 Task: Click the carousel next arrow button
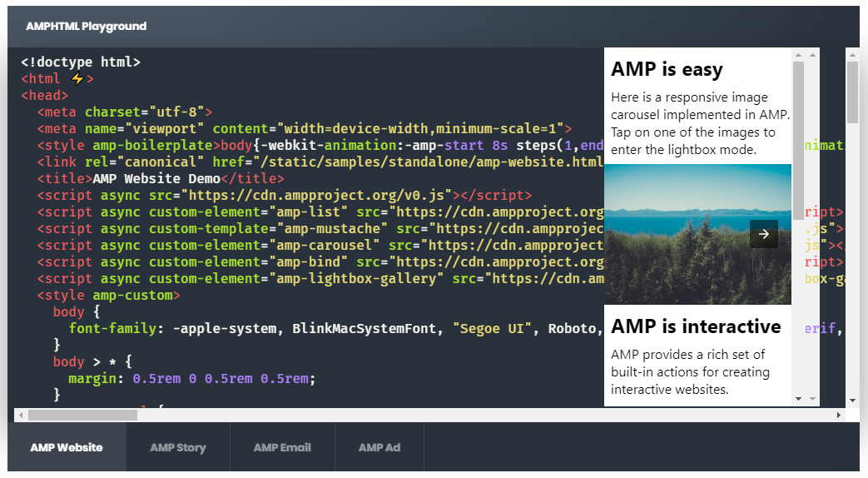tap(763, 234)
